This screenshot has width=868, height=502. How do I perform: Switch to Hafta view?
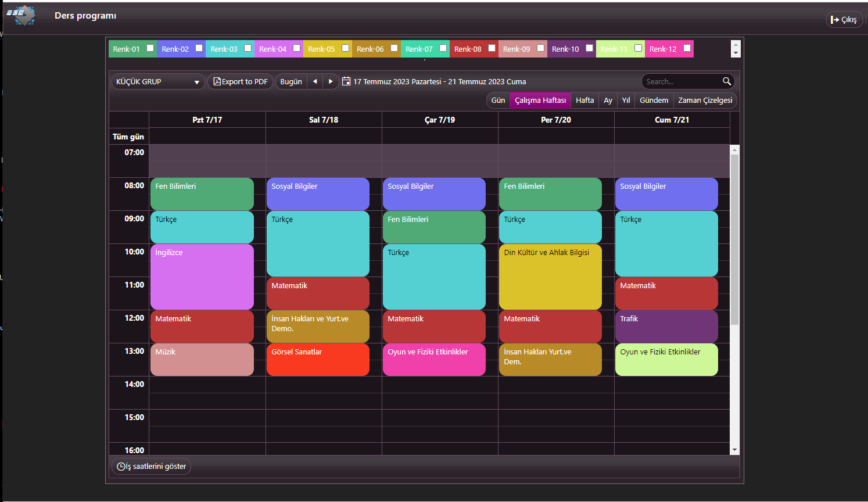[x=584, y=100]
